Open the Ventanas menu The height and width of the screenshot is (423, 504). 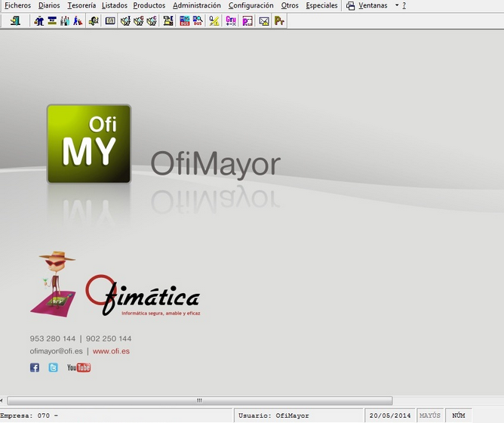tap(373, 5)
